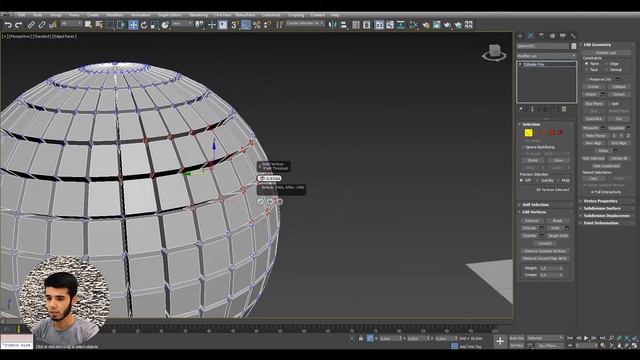
Task: Select Polygon sub-object level icon
Action: click(x=552, y=133)
